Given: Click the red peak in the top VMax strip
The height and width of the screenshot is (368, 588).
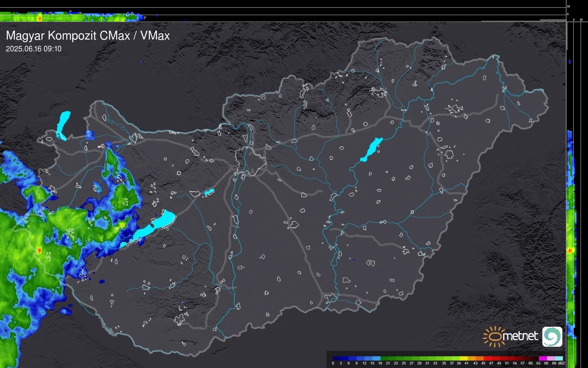Looking at the screenshot, I should [40, 18].
